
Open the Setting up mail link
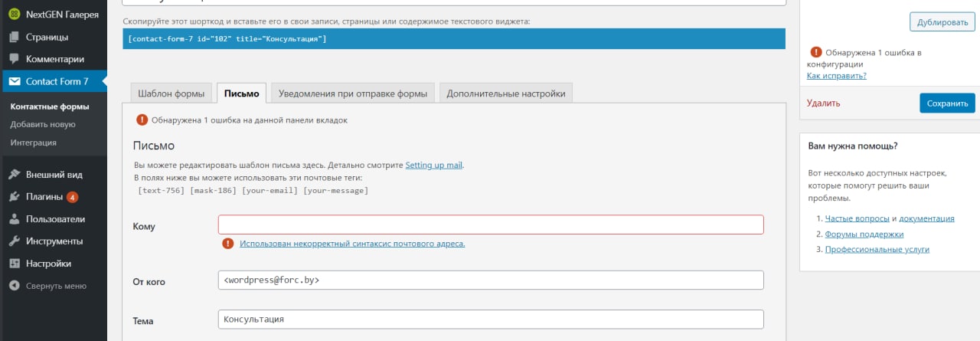tap(434, 165)
